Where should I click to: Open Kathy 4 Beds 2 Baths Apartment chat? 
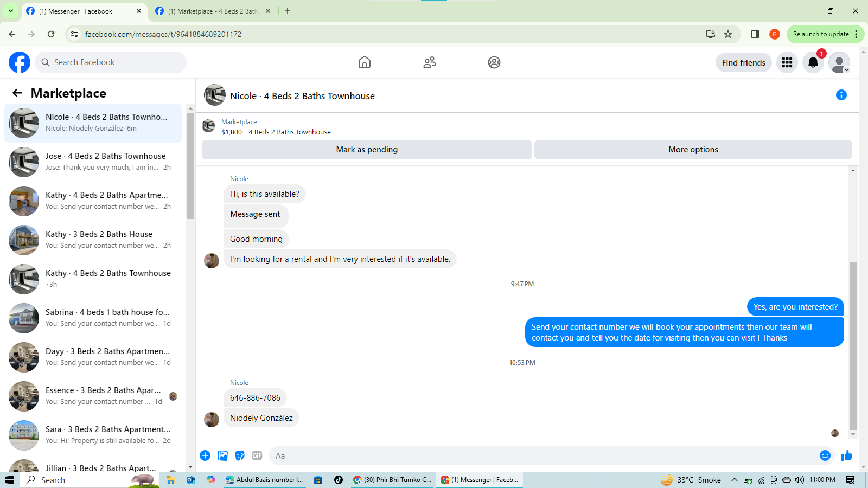93,201
